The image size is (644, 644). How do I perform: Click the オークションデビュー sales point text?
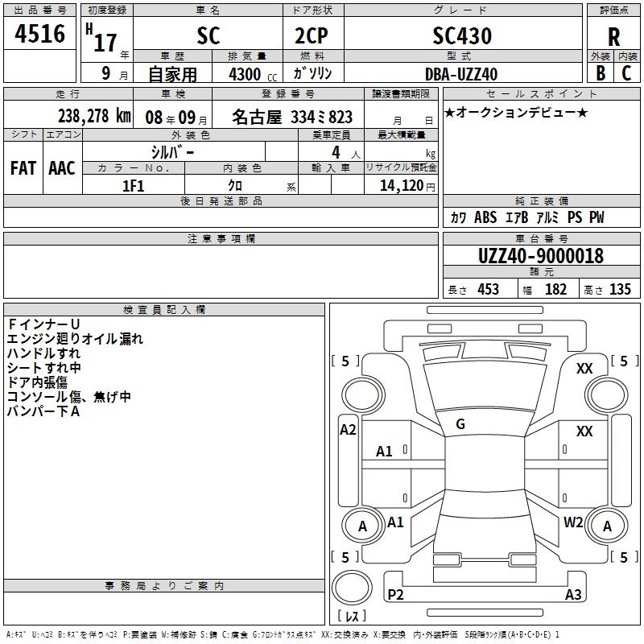point(515,113)
